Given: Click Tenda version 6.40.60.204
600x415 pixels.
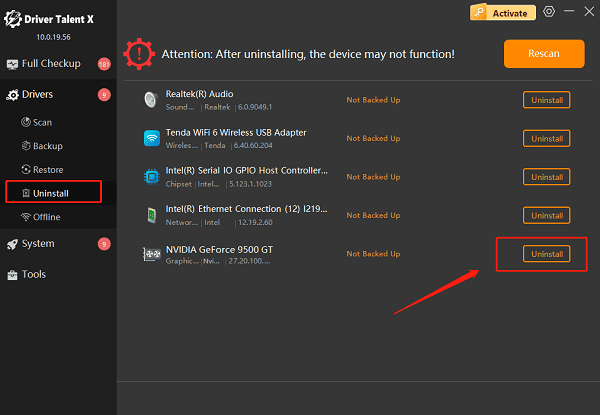Looking at the screenshot, I should [253, 145].
